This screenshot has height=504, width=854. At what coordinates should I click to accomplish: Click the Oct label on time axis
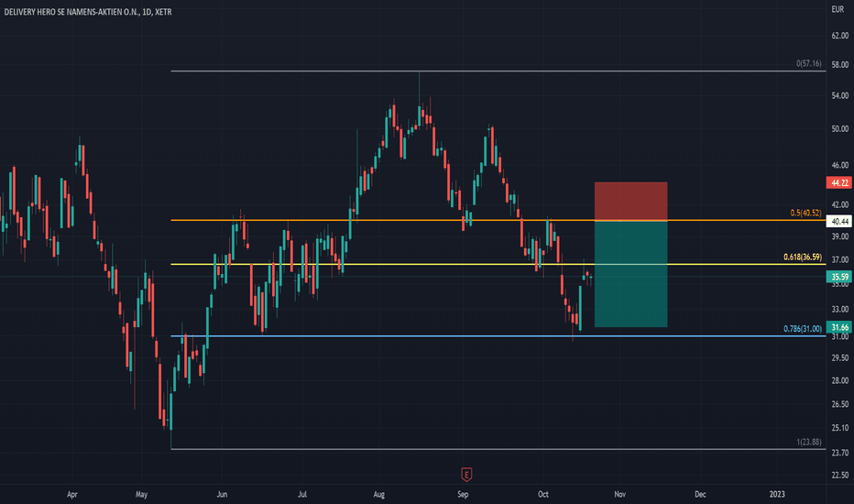click(x=543, y=494)
